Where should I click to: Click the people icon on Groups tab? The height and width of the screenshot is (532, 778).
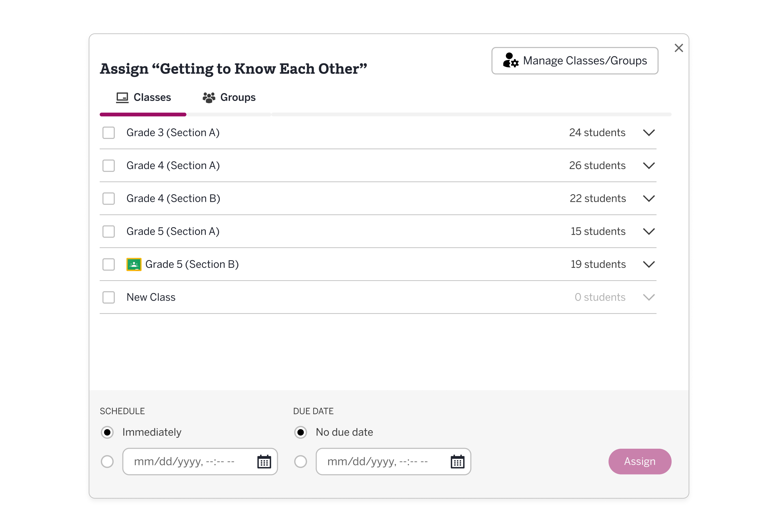click(x=209, y=98)
